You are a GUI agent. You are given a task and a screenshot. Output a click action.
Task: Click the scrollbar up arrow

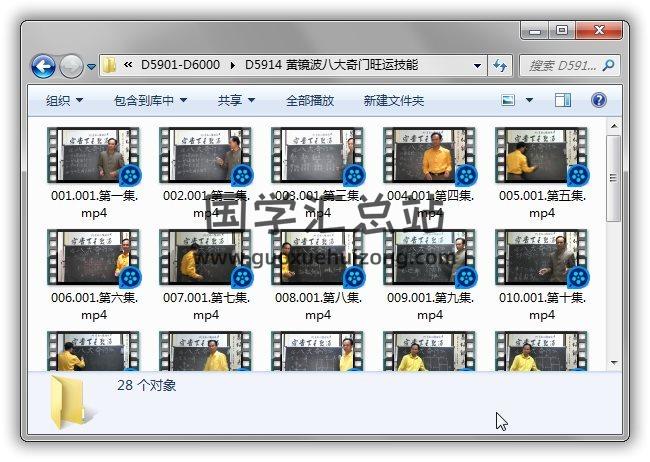[x=614, y=126]
